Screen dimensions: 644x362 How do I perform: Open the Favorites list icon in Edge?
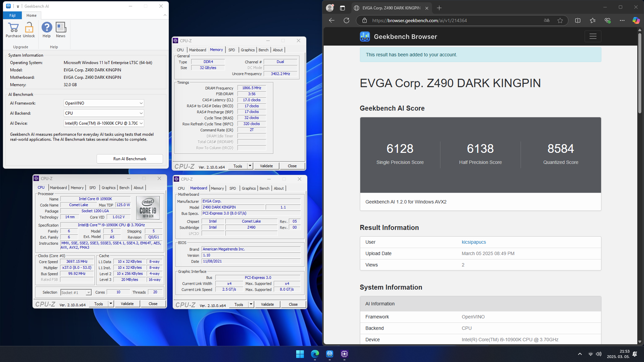coord(593,20)
